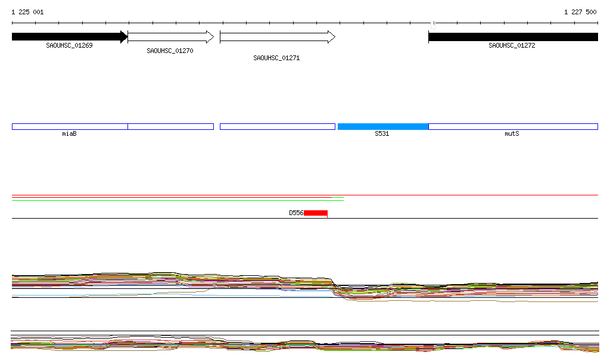Click the SAOUHSC_01271 text label
This screenshot has width=610, height=364.
pyautogui.click(x=276, y=58)
